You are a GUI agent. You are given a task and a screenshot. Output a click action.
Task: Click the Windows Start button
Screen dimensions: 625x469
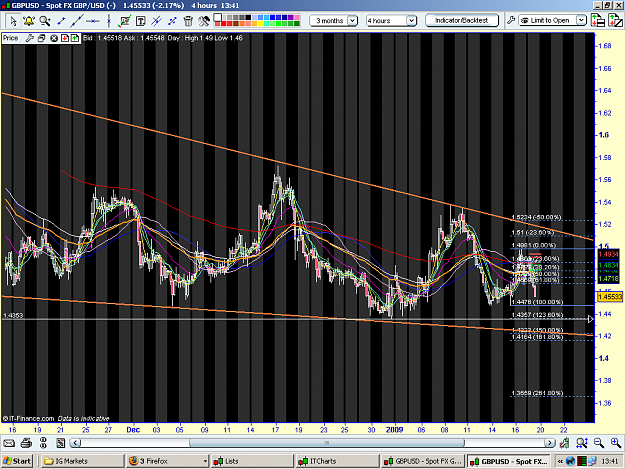pyautogui.click(x=16, y=461)
